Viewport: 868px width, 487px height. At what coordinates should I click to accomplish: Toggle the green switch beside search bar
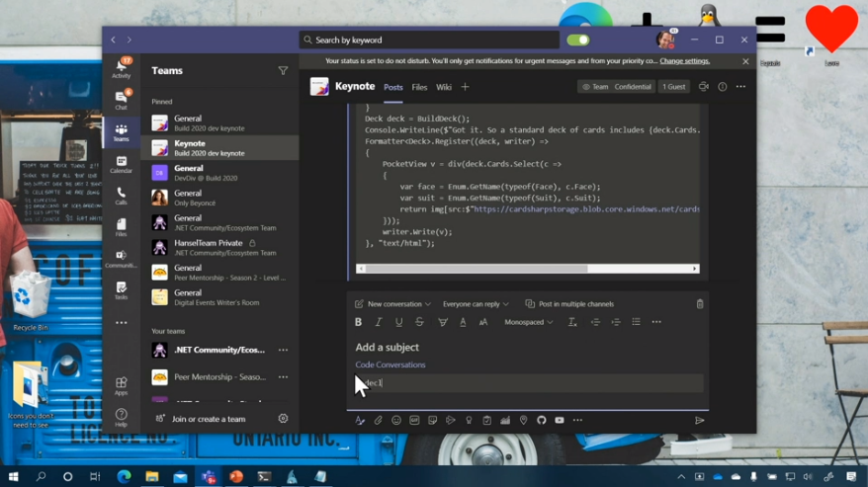click(578, 40)
